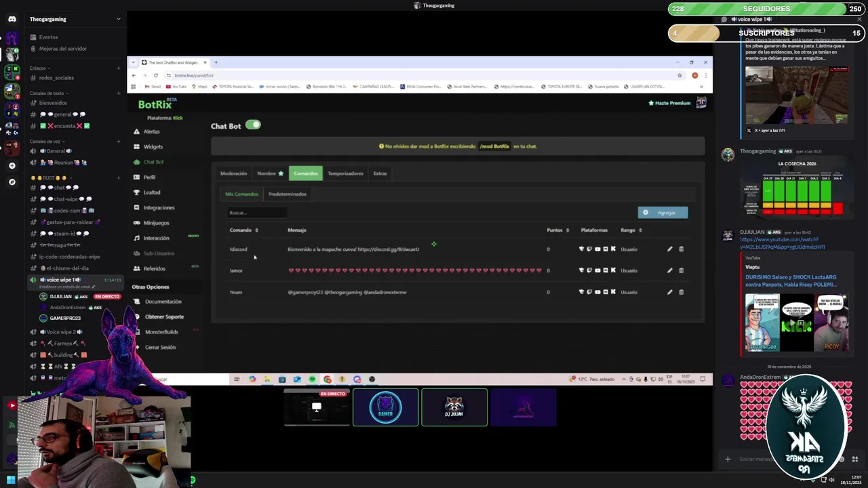Select Mis Comandos sub-tab
This screenshot has height=488, width=868.
(x=241, y=194)
